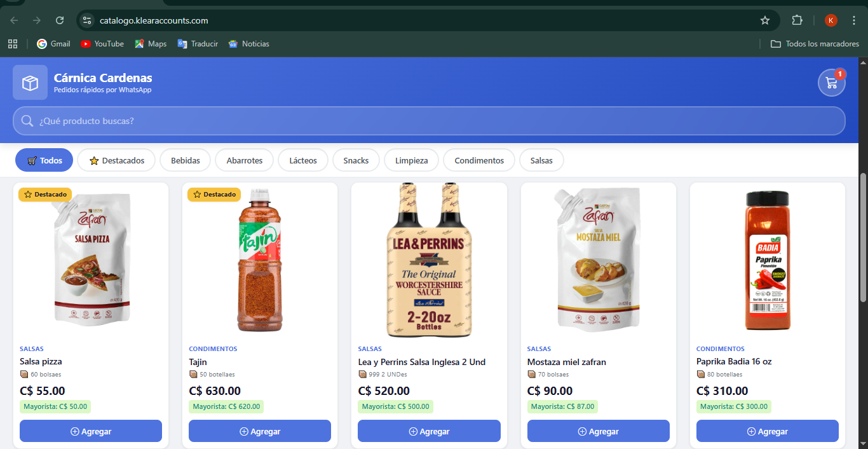Open the shopping cart icon
Image resolution: width=868 pixels, height=449 pixels.
click(831, 83)
